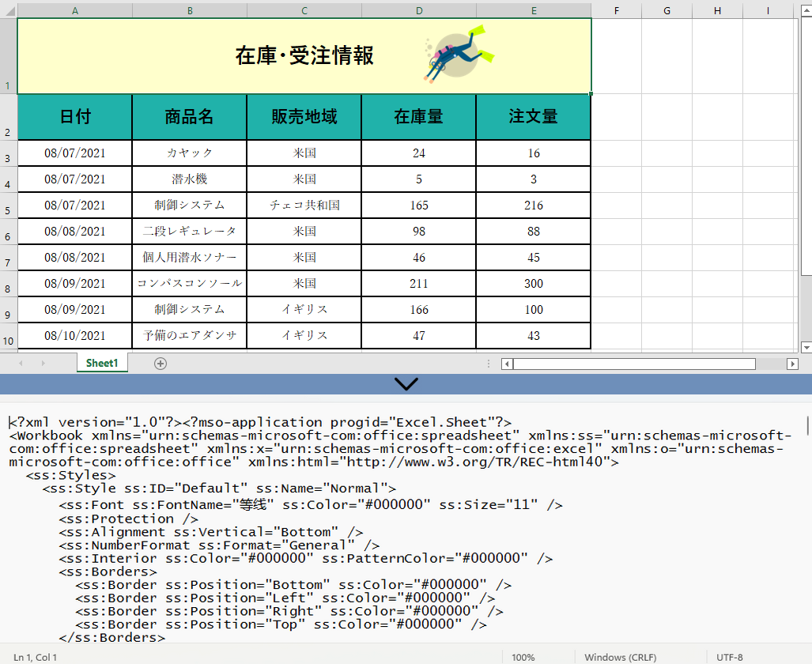Click the right arrow of the horizontal scrollbar

793,364
